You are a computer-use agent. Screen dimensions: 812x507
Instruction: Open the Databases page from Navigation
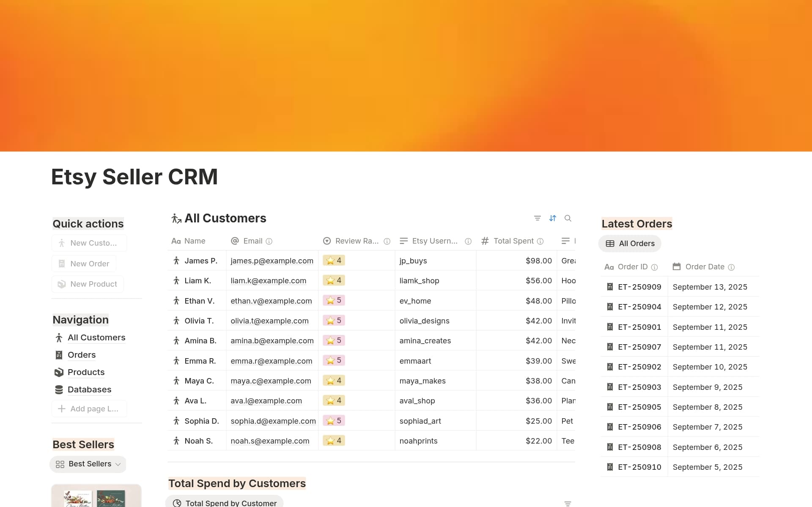pos(89,389)
